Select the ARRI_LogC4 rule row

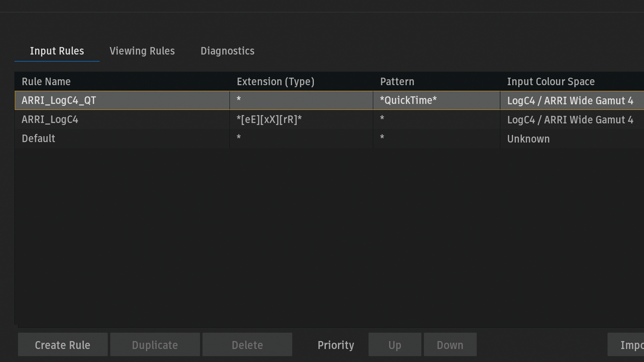point(50,120)
